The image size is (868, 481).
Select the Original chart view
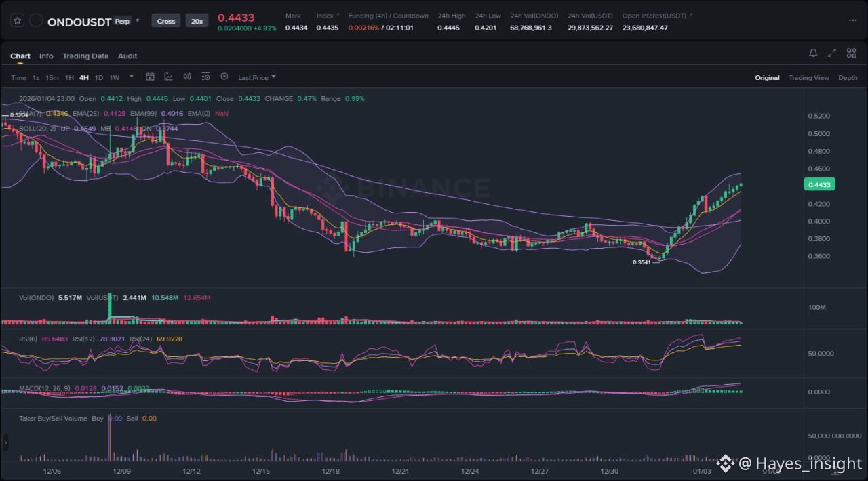pyautogui.click(x=768, y=77)
